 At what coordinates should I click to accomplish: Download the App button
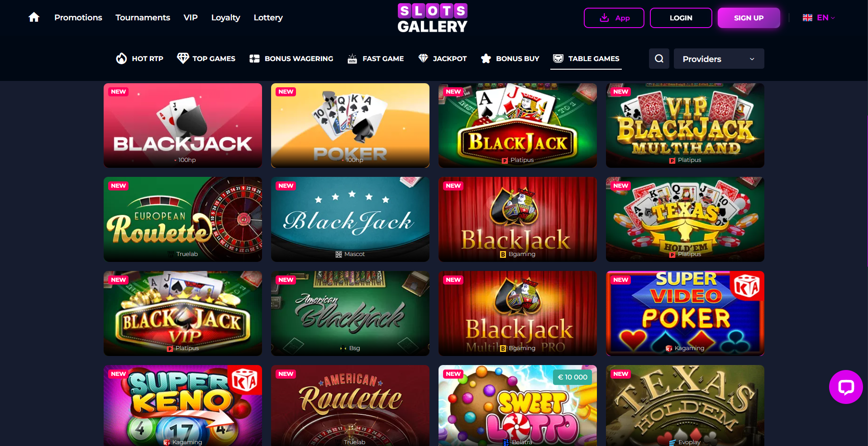614,18
